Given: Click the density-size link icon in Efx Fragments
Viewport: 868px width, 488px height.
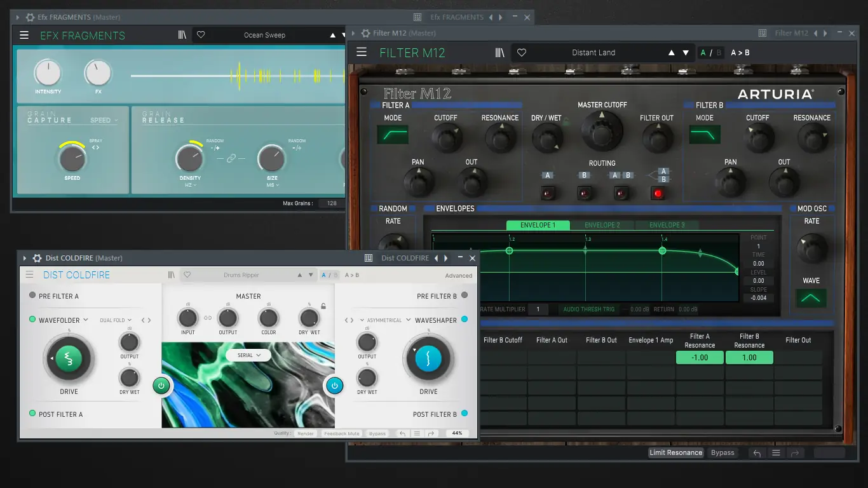Looking at the screenshot, I should tap(231, 158).
